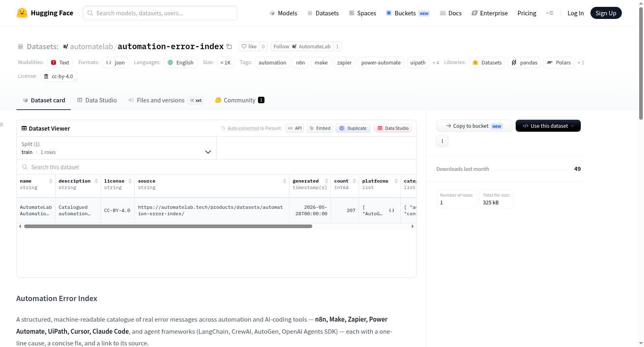This screenshot has width=644, height=347.
Task: Click the Sign Up button
Action: pyautogui.click(x=606, y=13)
